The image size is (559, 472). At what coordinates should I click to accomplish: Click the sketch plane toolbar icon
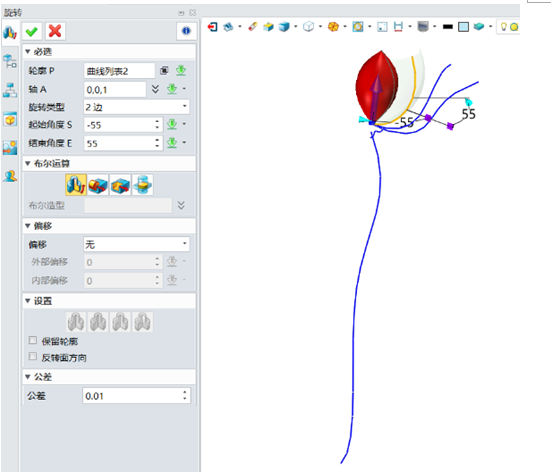228,27
